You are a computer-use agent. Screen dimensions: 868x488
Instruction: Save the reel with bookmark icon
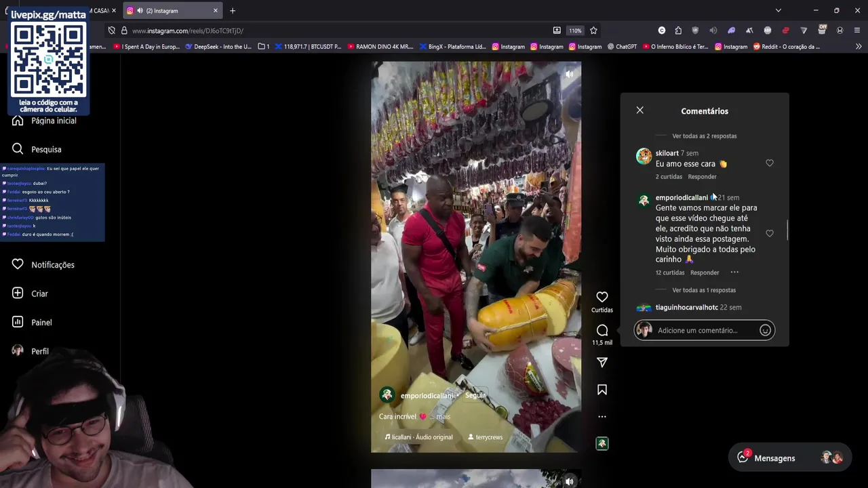(x=602, y=390)
